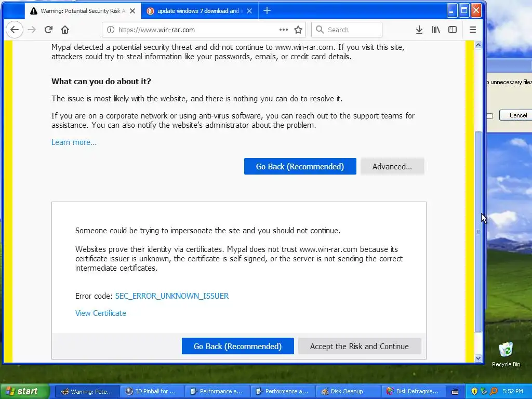This screenshot has height=399, width=532.
Task: Close the Warning: Potential Security Risk tab
Action: tap(132, 11)
